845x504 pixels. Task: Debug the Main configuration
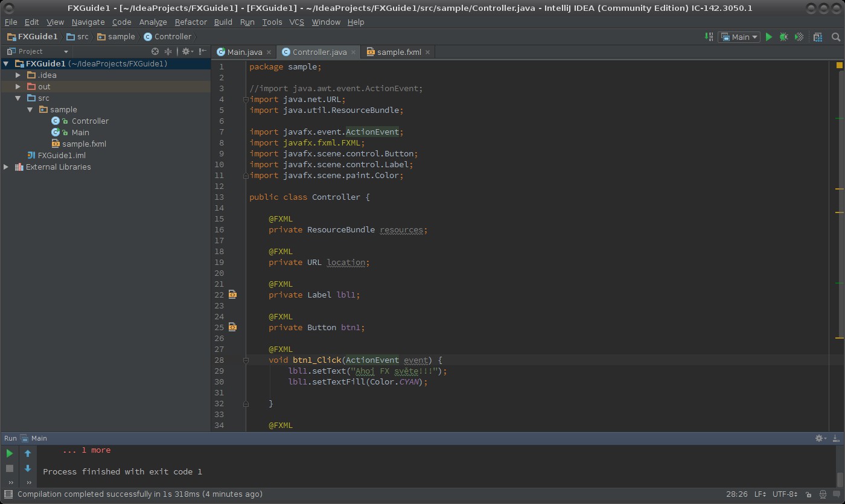pyautogui.click(x=783, y=37)
